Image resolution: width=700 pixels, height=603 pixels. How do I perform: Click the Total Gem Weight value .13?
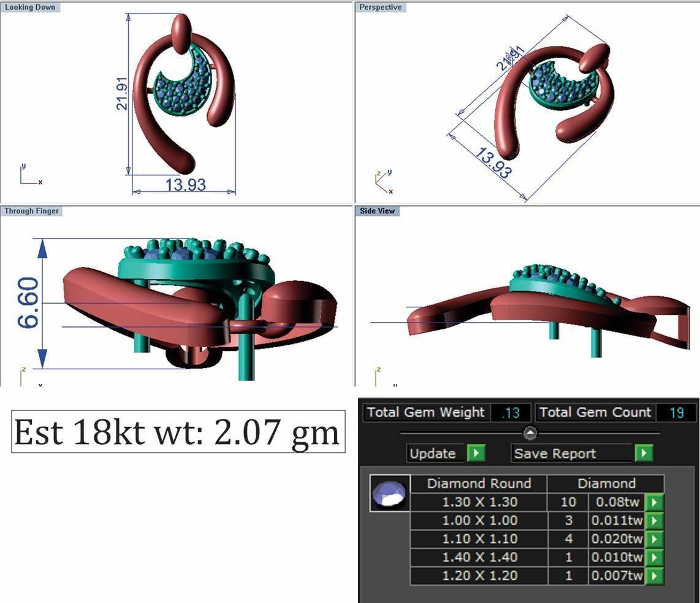click(511, 412)
